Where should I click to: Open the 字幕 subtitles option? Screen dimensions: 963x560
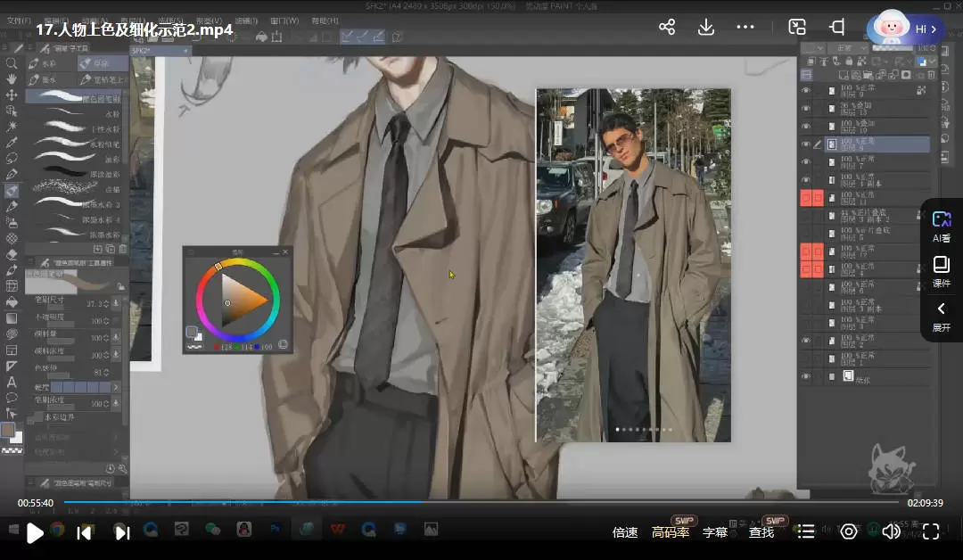coord(715,532)
